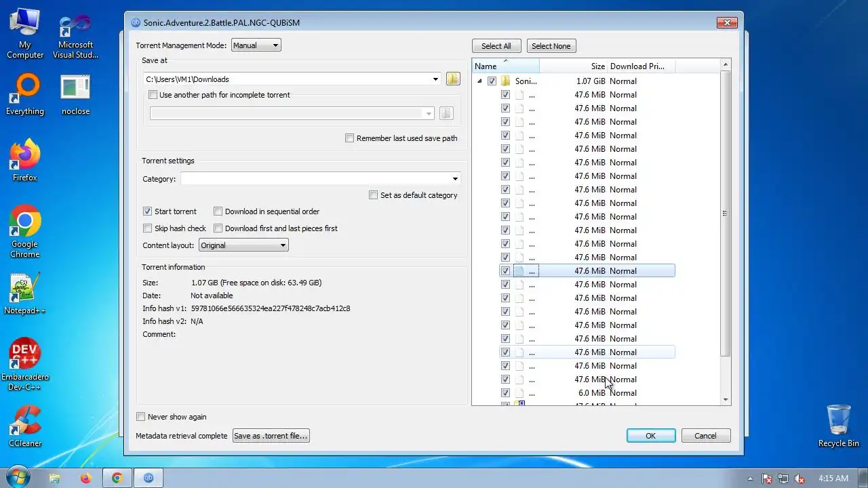Enable Skip hash check

148,228
